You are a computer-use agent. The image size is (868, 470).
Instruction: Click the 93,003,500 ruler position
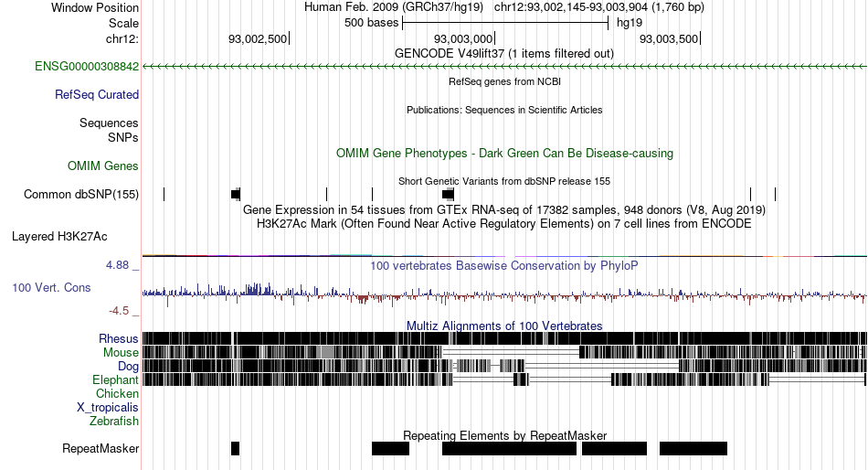tap(669, 38)
